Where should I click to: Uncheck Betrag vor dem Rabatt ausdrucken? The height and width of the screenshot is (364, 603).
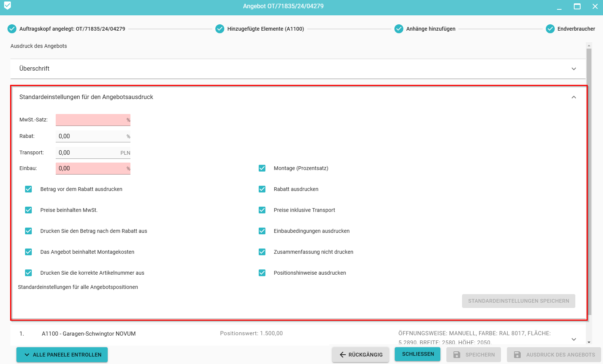[x=28, y=189]
